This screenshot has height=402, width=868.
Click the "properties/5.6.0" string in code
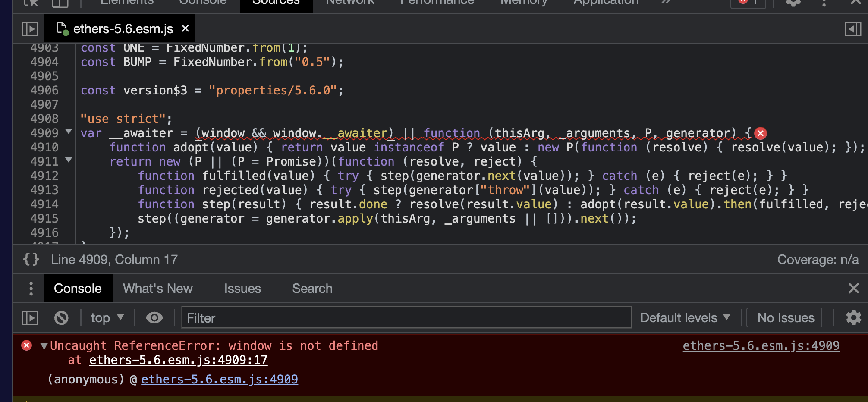click(273, 91)
